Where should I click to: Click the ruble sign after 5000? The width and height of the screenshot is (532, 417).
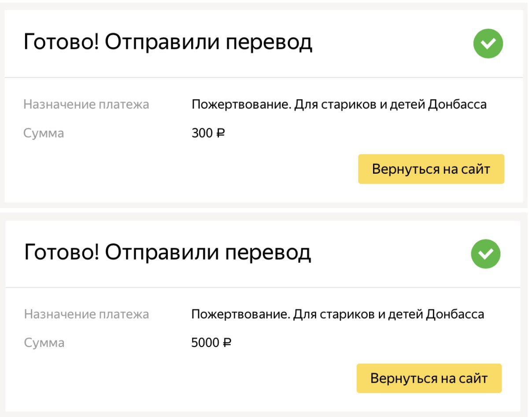point(227,343)
